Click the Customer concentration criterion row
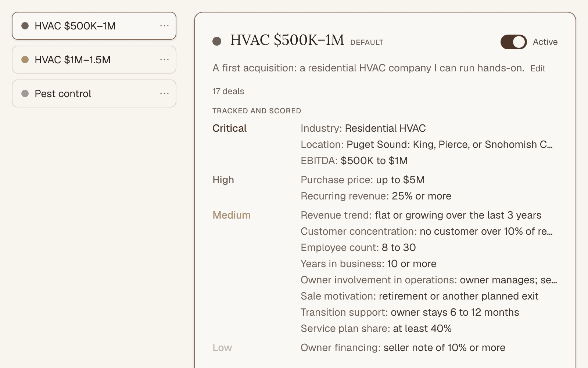Viewport: 588px width, 368px height. click(427, 231)
